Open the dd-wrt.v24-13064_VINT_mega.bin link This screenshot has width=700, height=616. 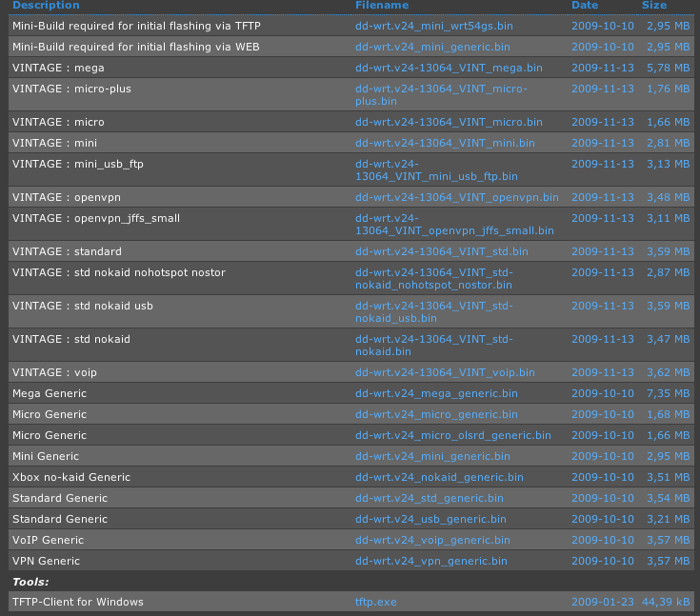[449, 68]
